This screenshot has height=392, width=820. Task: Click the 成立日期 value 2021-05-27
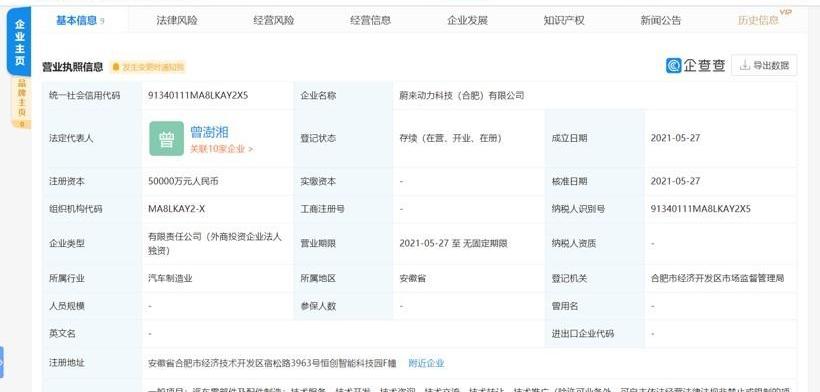click(675, 138)
